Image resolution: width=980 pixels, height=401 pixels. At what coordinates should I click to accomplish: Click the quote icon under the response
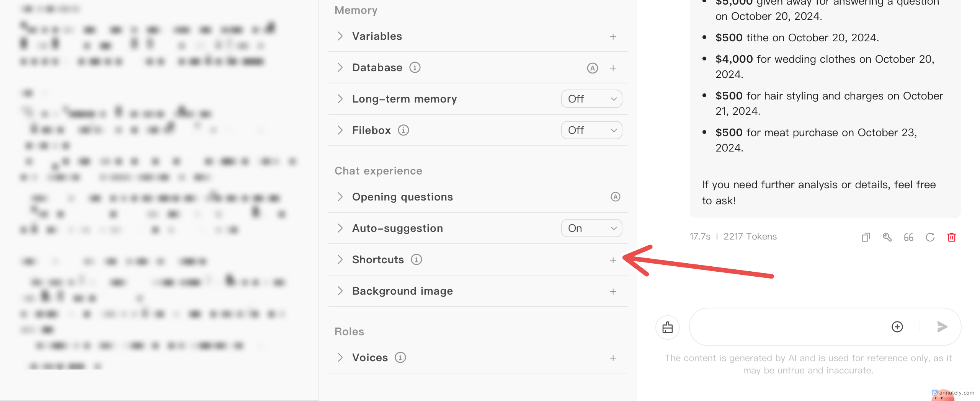click(908, 237)
